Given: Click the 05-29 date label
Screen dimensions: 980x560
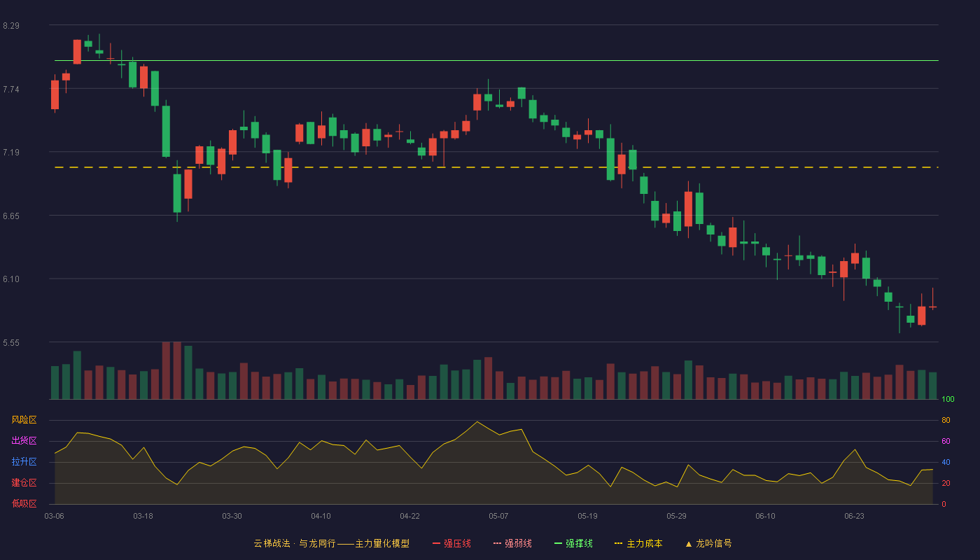Looking at the screenshot, I should click(x=676, y=516).
